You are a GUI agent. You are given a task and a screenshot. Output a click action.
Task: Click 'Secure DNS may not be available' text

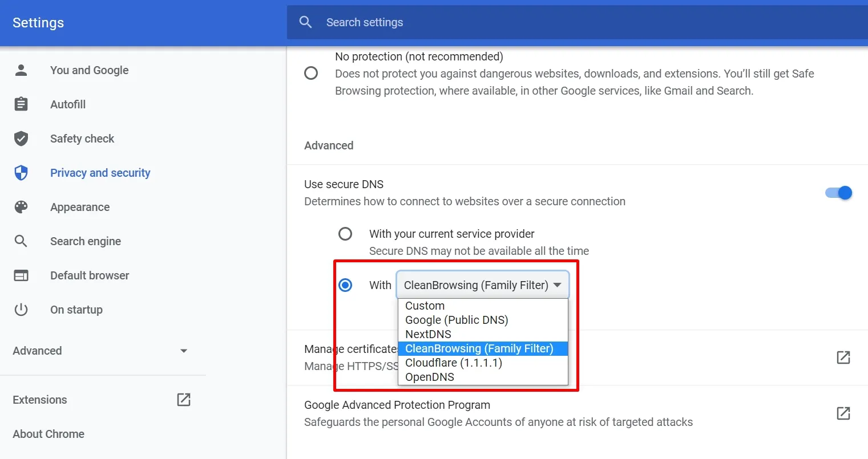[479, 251]
